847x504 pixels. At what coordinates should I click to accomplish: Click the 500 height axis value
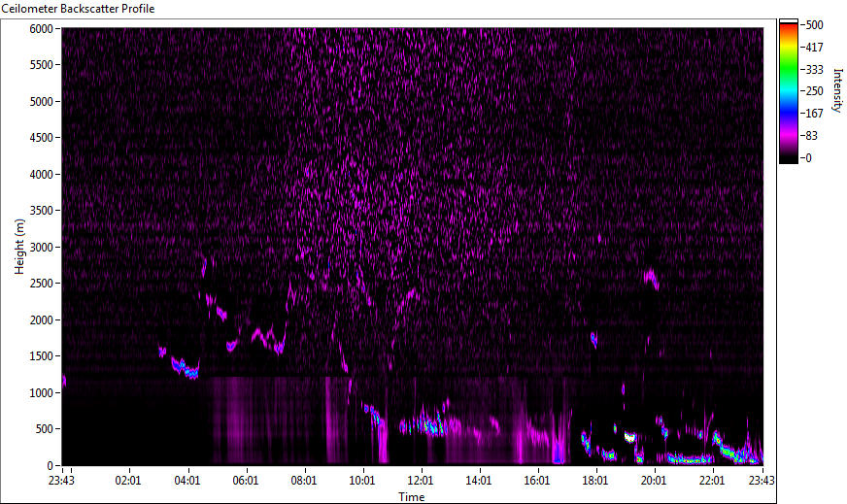[x=45, y=429]
